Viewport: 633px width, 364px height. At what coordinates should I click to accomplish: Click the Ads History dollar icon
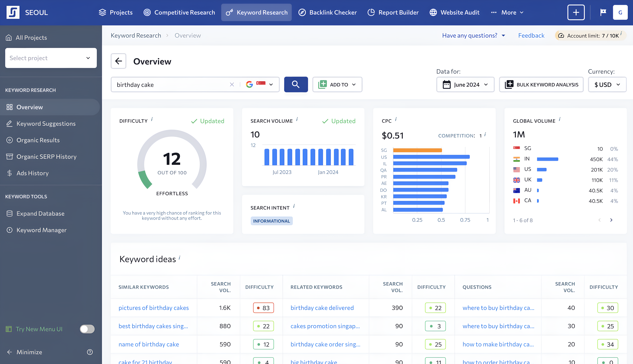(x=10, y=173)
